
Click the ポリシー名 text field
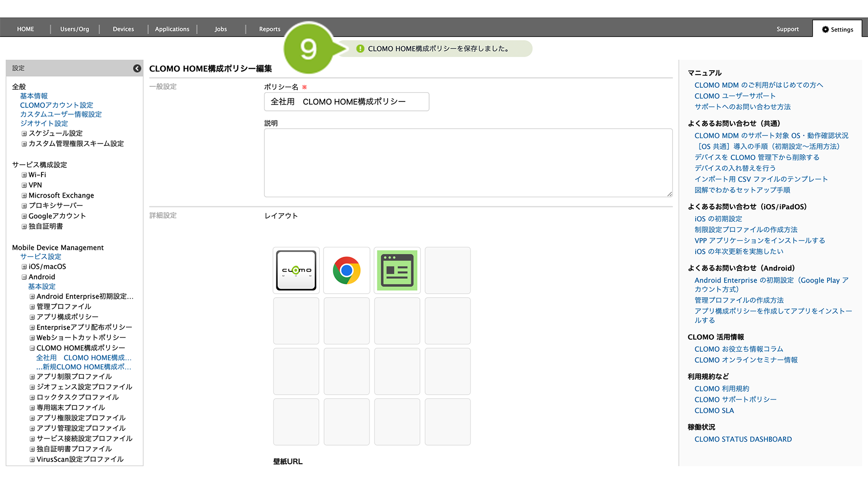click(347, 102)
